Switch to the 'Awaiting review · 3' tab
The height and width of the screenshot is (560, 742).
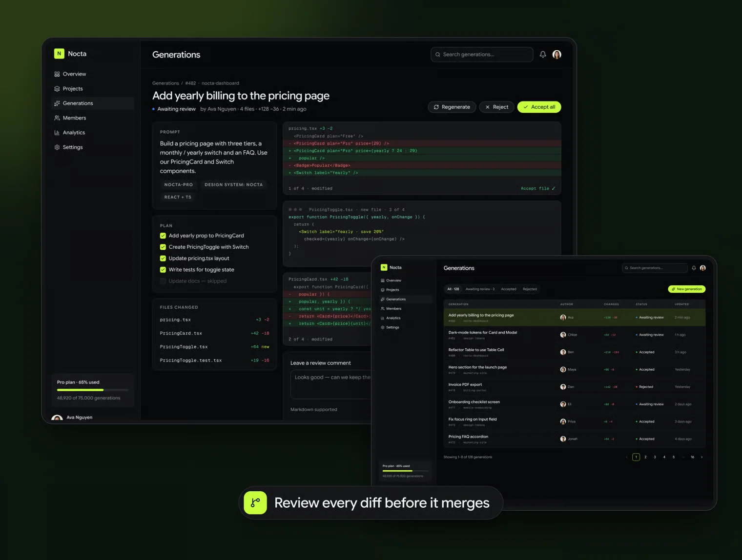(x=480, y=289)
